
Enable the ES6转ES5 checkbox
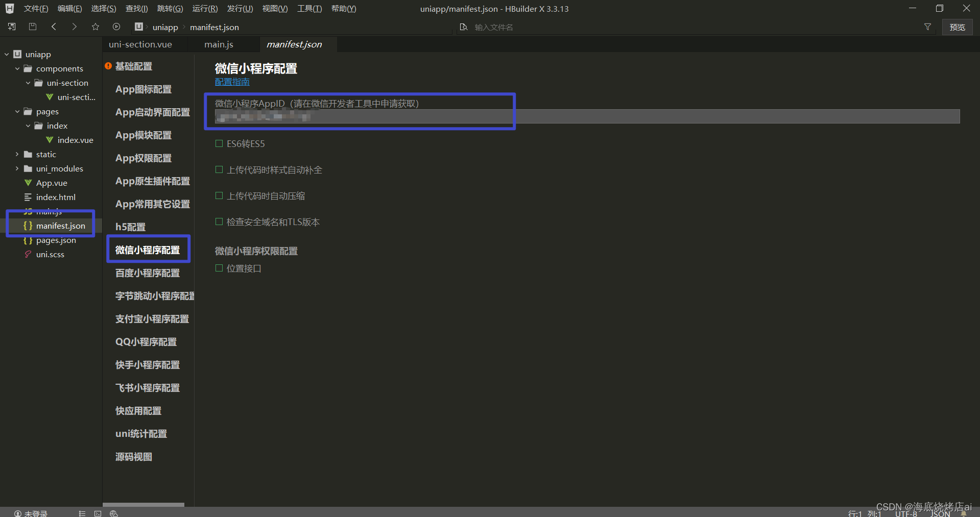click(219, 143)
